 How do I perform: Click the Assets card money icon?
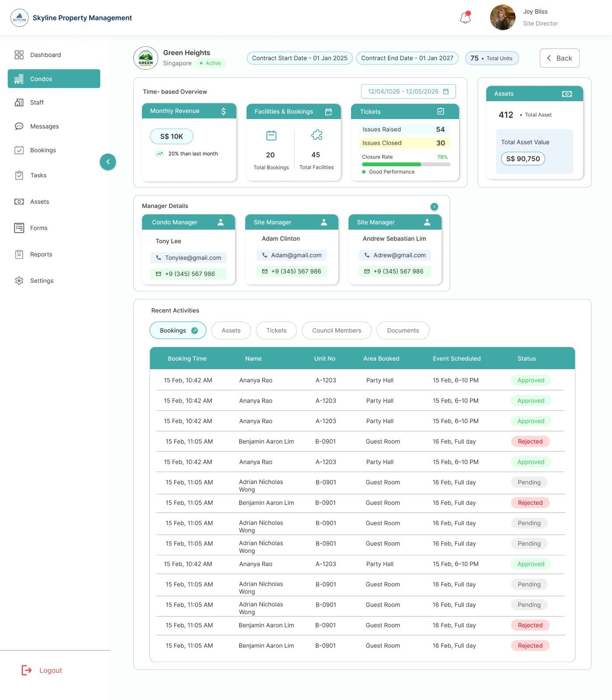click(x=567, y=94)
